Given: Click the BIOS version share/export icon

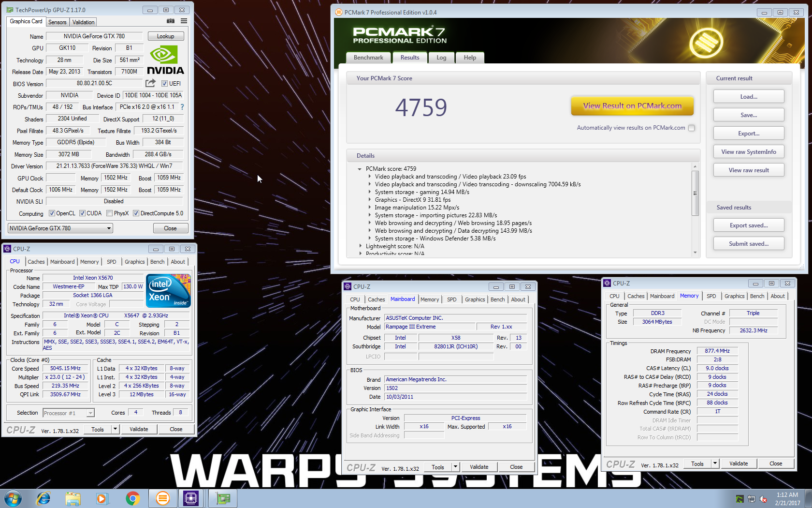Looking at the screenshot, I should tap(151, 83).
